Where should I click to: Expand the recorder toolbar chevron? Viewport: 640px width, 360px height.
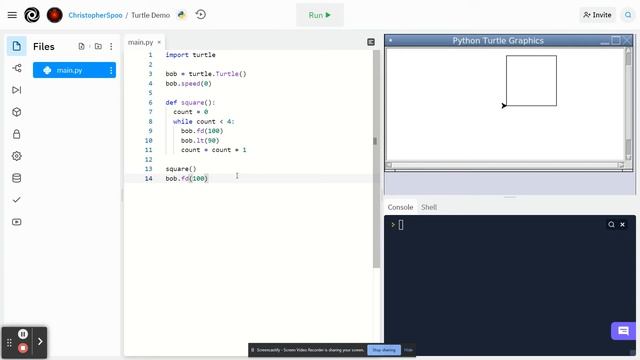[x=40, y=342]
